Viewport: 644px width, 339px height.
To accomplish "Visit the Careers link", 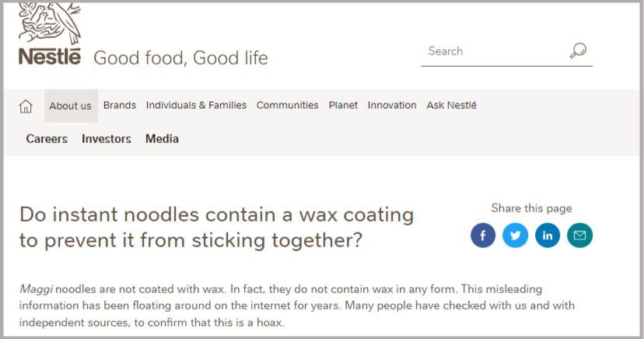I will (47, 138).
